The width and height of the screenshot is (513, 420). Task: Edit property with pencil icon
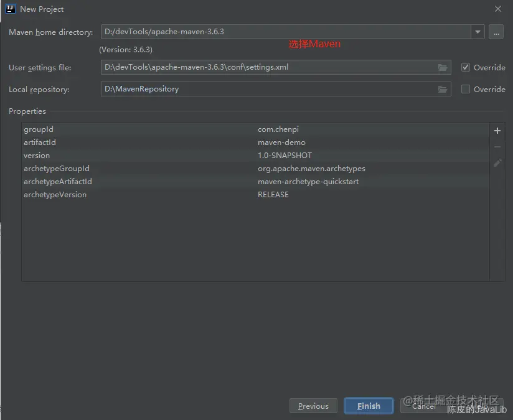point(497,162)
